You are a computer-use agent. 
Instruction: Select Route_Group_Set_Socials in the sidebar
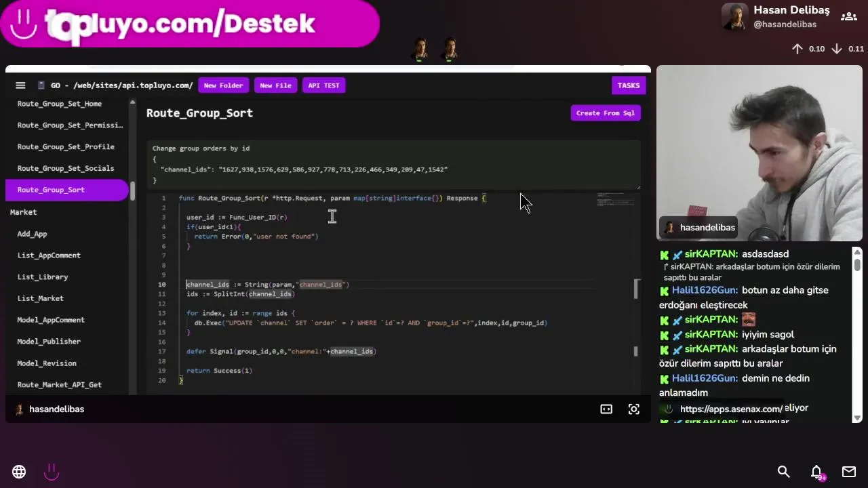click(x=66, y=169)
